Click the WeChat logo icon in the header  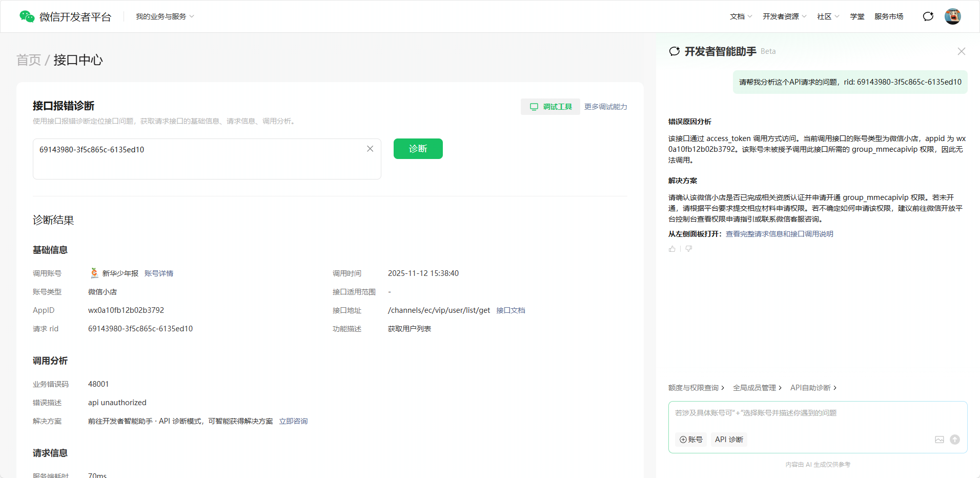tap(27, 16)
